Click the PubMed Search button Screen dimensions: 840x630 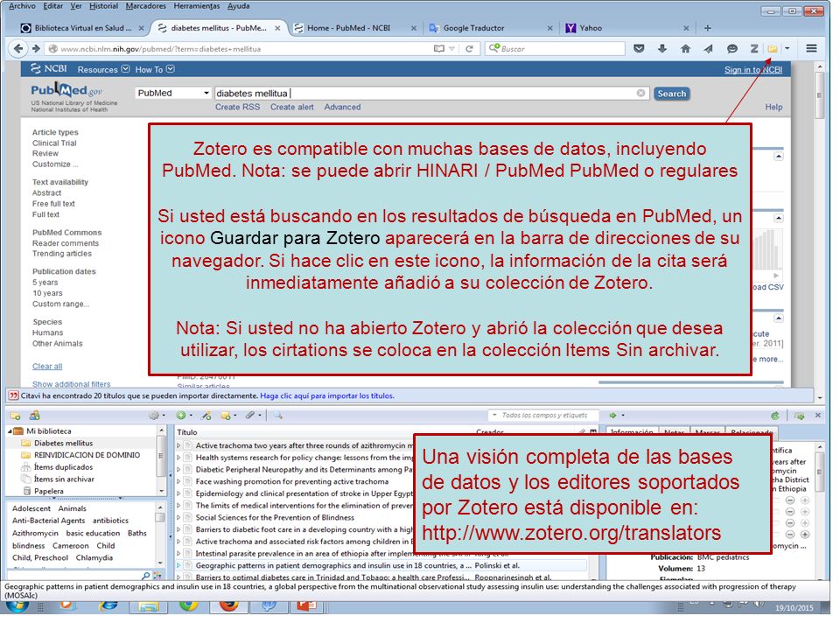click(x=672, y=94)
